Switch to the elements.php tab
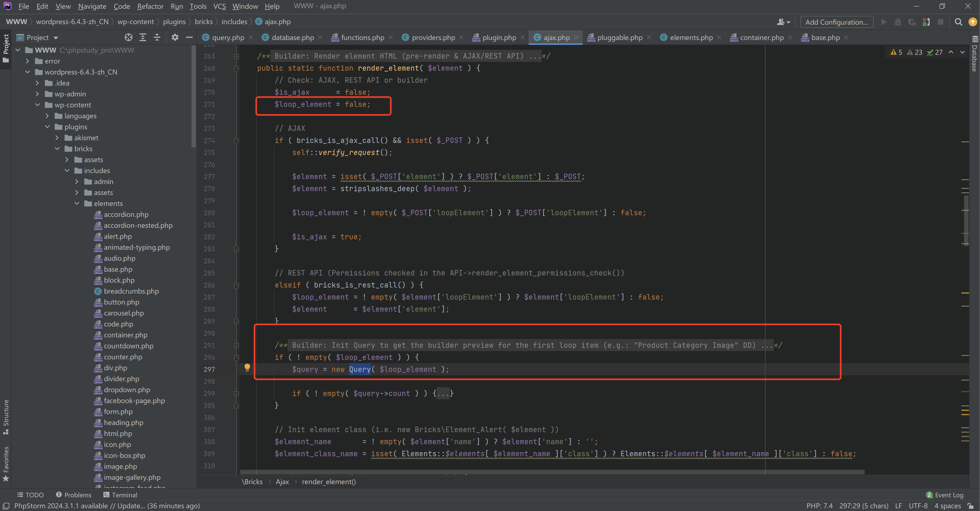This screenshot has width=980, height=511. (x=691, y=37)
